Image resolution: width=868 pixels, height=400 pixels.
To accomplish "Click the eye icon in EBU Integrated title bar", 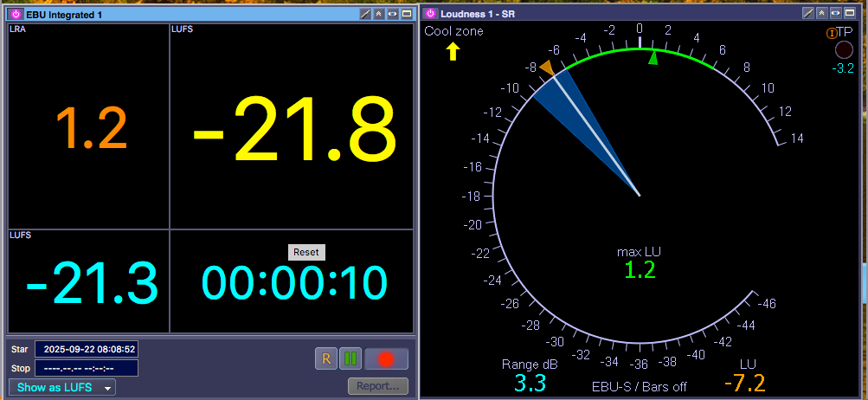I will (x=392, y=14).
